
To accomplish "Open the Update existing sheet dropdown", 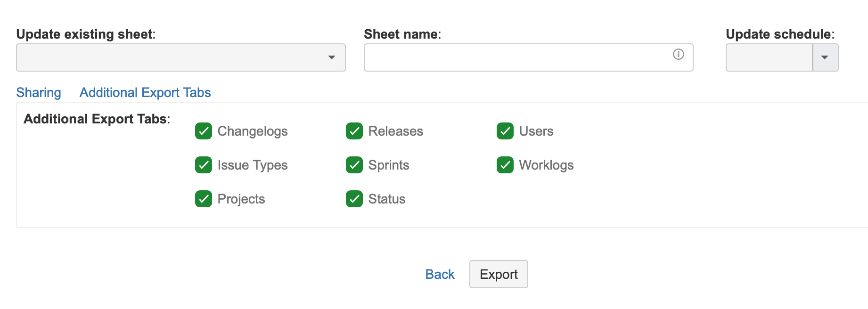I will tap(181, 57).
